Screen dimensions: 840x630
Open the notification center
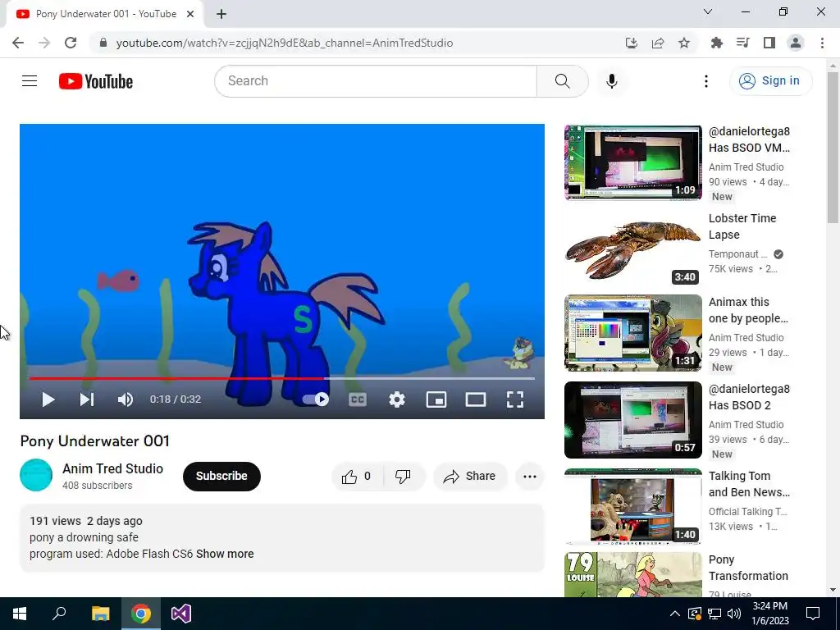click(x=813, y=614)
